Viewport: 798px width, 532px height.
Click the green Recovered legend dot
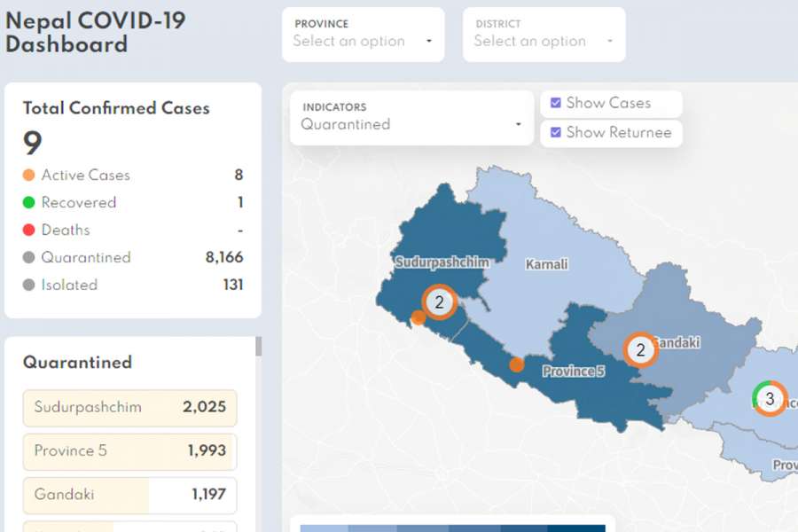tap(29, 203)
